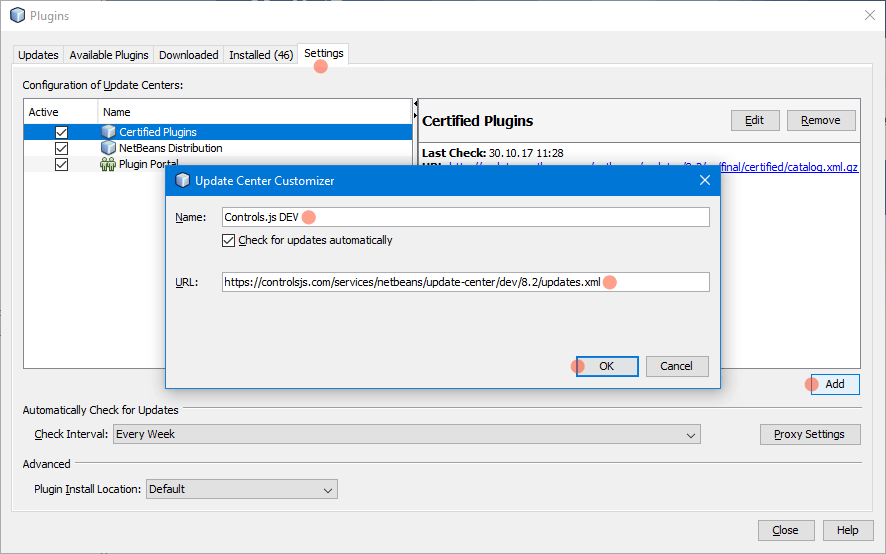The width and height of the screenshot is (886, 554).
Task: Close the Update Center Customizer dialog
Action: [x=705, y=180]
